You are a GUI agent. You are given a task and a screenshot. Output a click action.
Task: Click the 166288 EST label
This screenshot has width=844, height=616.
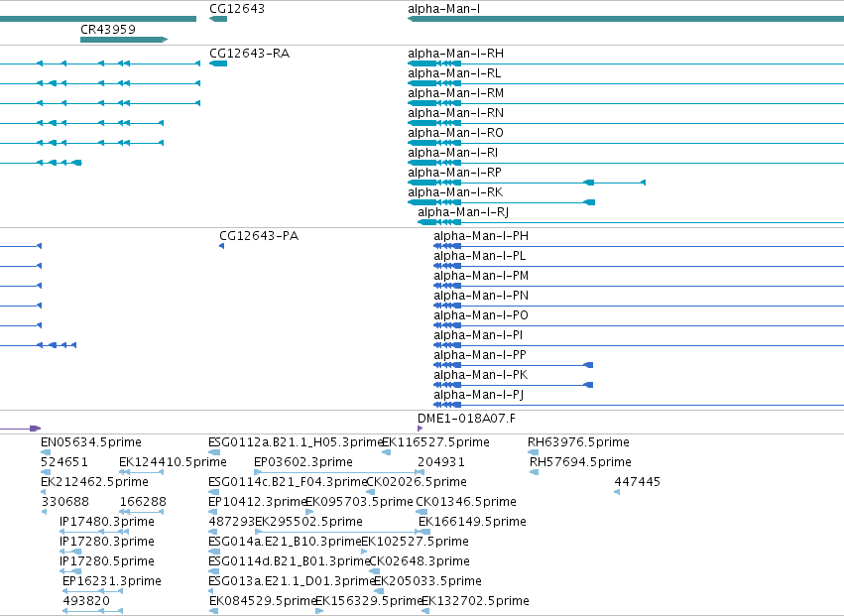[143, 502]
